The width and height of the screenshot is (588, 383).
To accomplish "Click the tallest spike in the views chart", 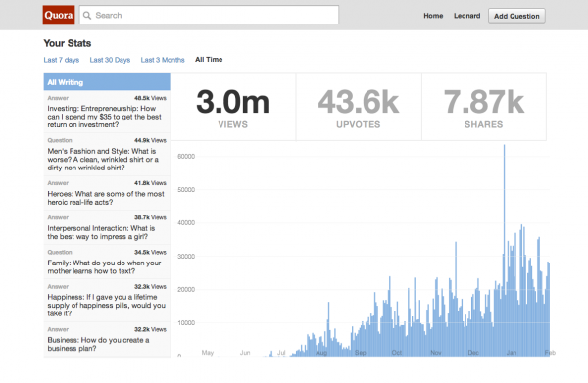I will (x=504, y=250).
